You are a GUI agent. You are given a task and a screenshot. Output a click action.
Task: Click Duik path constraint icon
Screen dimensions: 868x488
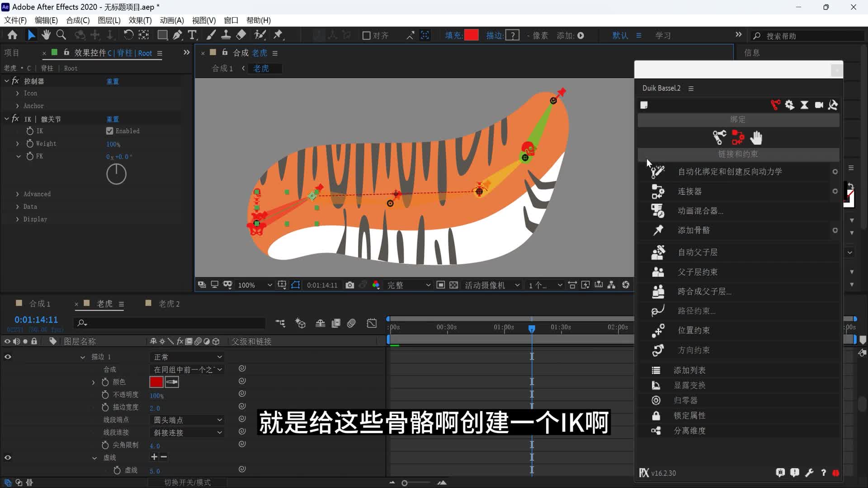[658, 311]
